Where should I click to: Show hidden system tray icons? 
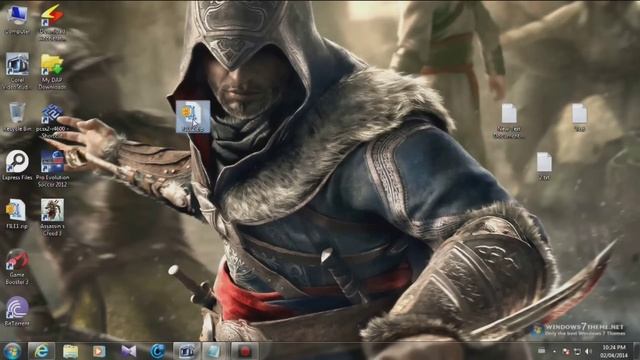[x=554, y=351]
